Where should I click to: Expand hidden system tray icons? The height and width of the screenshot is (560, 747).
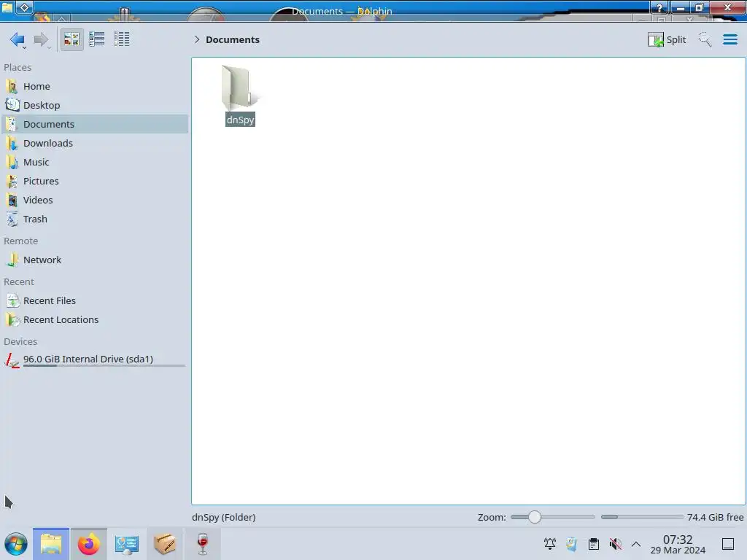tap(636, 544)
